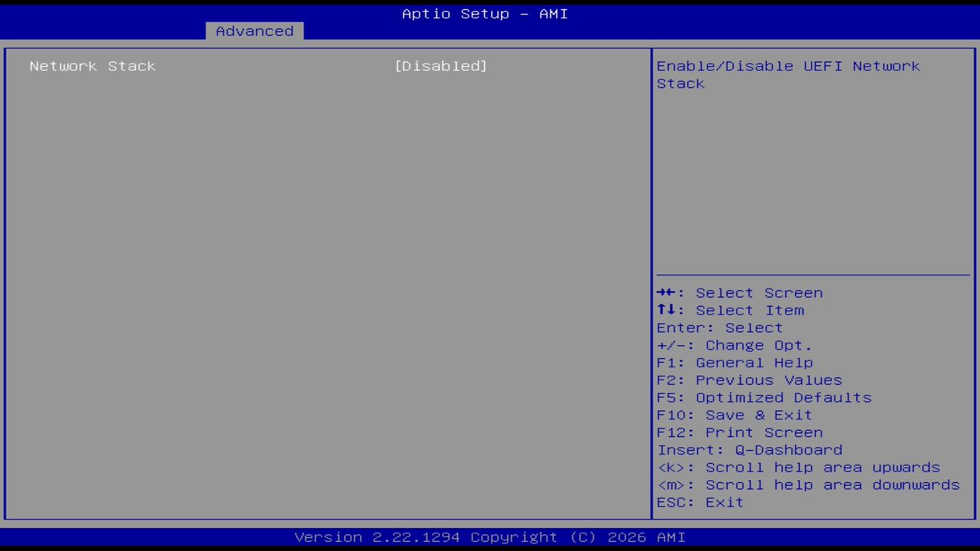Screen dimensions: 980x551
Task: Open Insert: Q-Dashboard entry
Action: point(749,449)
